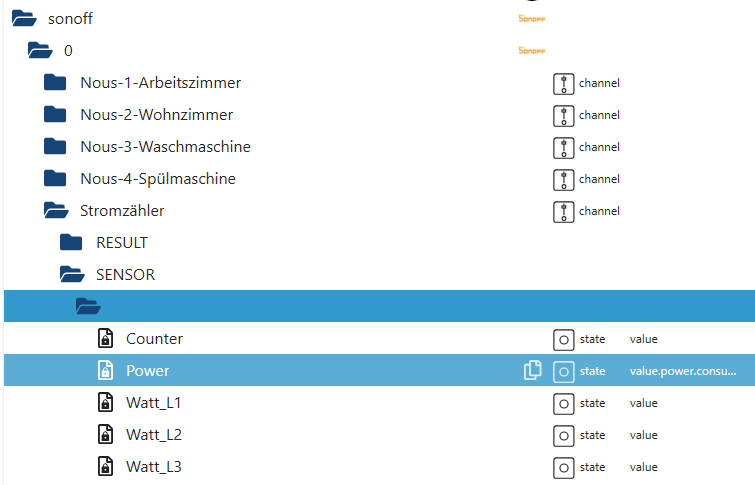Viewport: 755px width, 485px height.
Task: Click the locked file icon beside Counter
Action: 105,339
